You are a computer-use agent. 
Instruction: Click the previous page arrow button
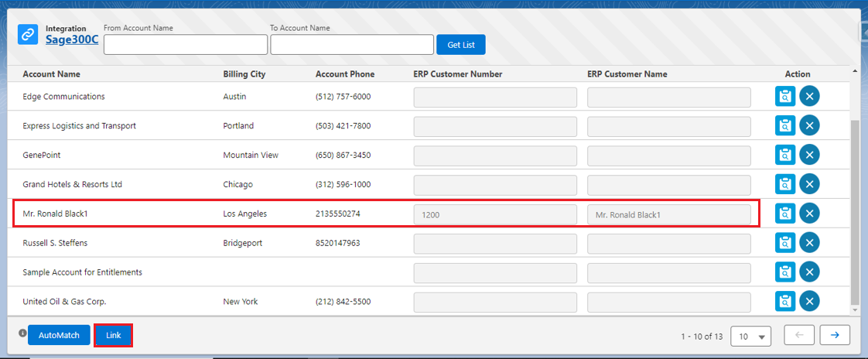click(799, 335)
